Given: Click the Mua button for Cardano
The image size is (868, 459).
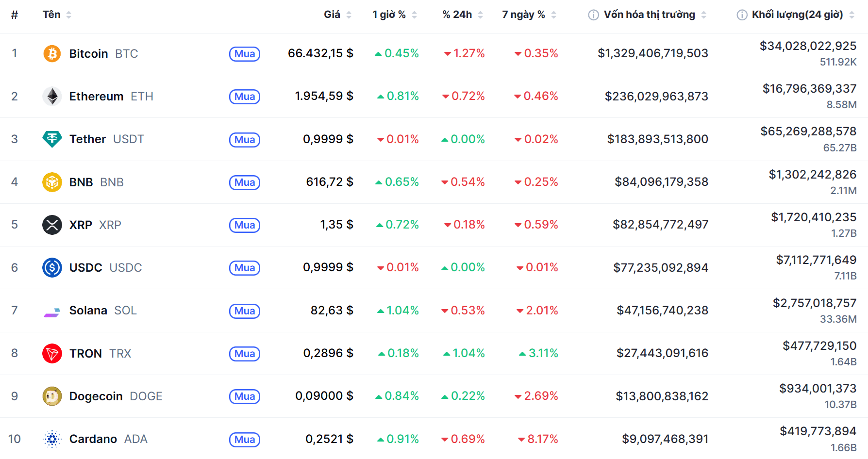Looking at the screenshot, I should pyautogui.click(x=245, y=440).
